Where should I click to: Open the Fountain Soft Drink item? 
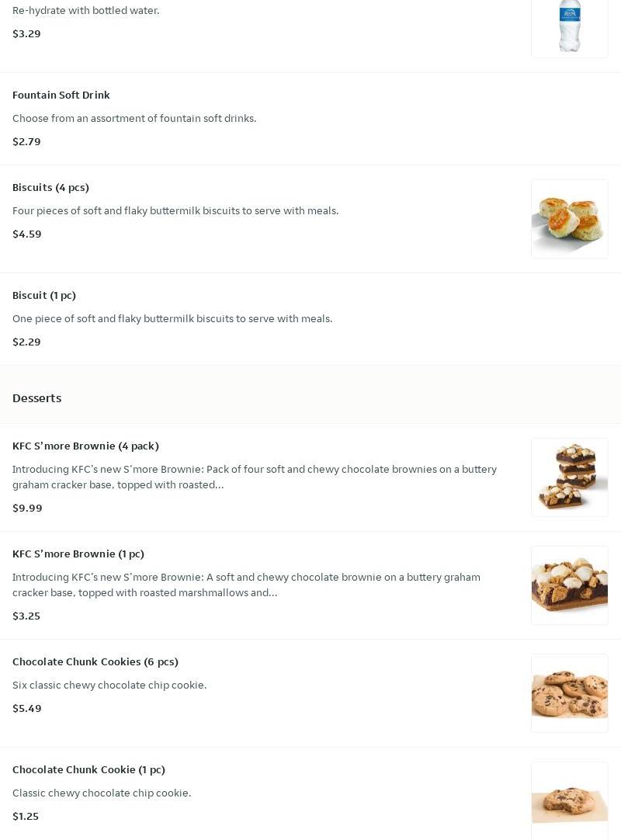(61, 95)
